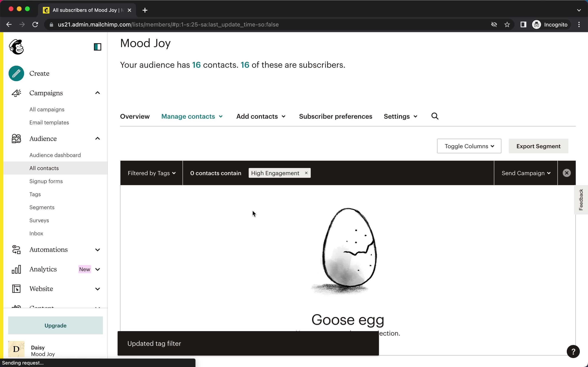Viewport: 588px width, 367px height.
Task: Click the Website icon in sidebar
Action: tap(16, 289)
